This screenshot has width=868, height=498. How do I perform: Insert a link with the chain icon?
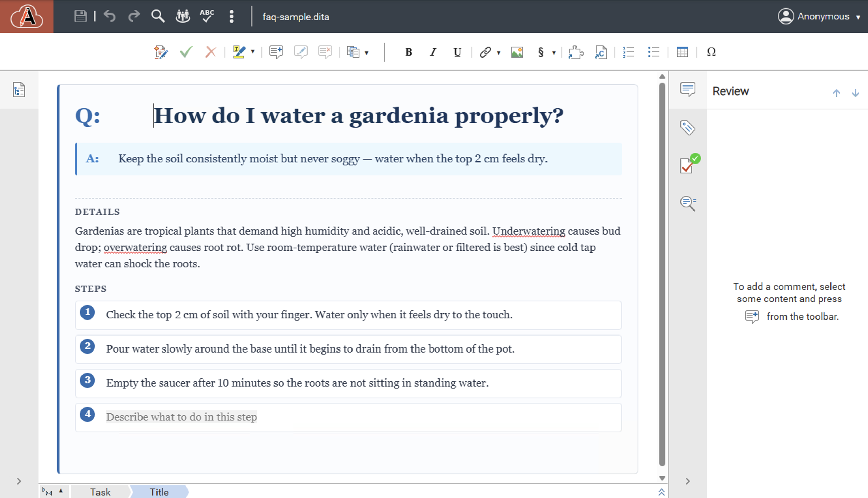pos(485,52)
